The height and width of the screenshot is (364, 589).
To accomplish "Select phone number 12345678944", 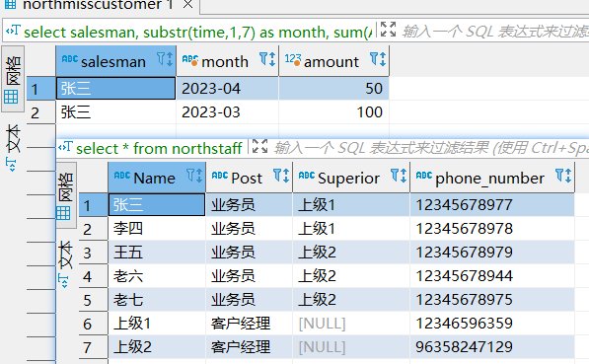I will 492,276.
